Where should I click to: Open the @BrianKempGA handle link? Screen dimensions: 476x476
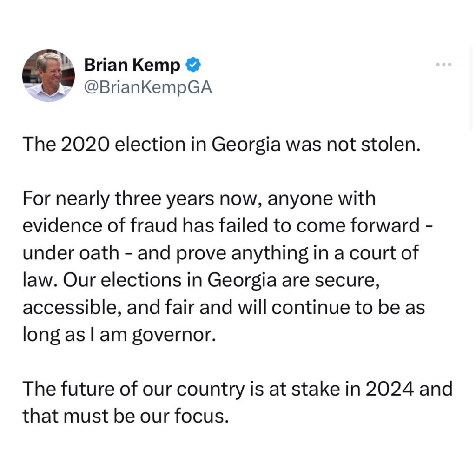(x=148, y=87)
